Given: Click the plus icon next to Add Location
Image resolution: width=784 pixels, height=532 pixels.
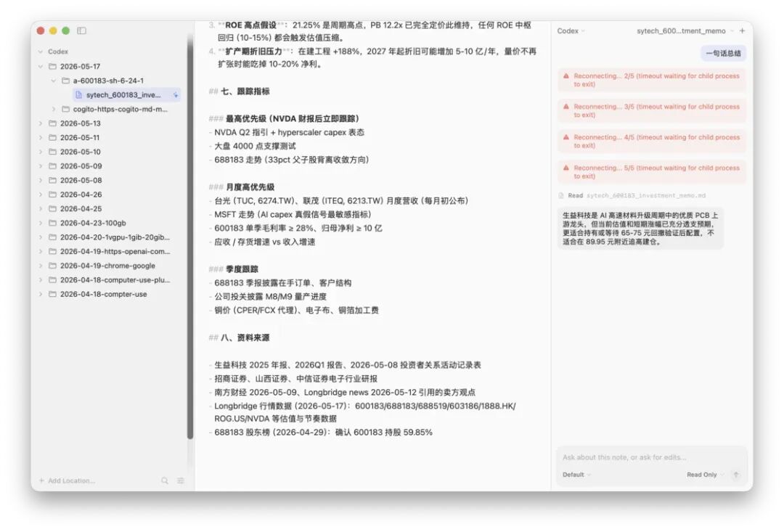Looking at the screenshot, I should (41, 480).
